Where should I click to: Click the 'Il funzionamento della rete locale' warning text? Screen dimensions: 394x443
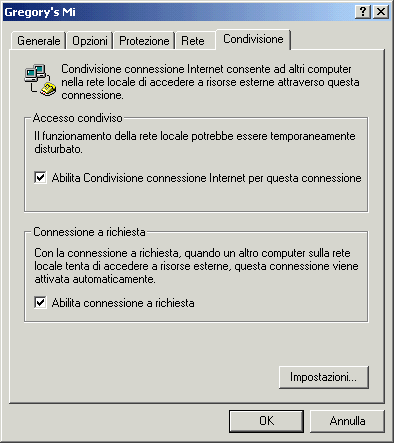point(195,142)
